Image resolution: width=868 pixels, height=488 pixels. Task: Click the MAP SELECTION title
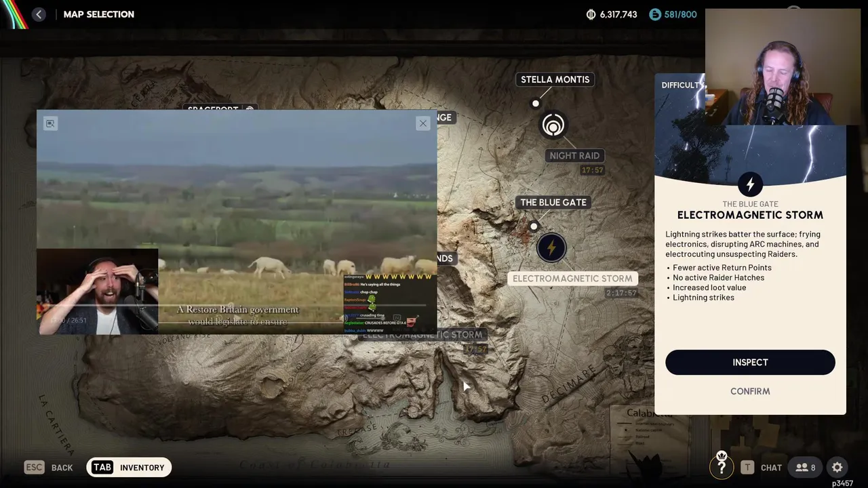(99, 14)
